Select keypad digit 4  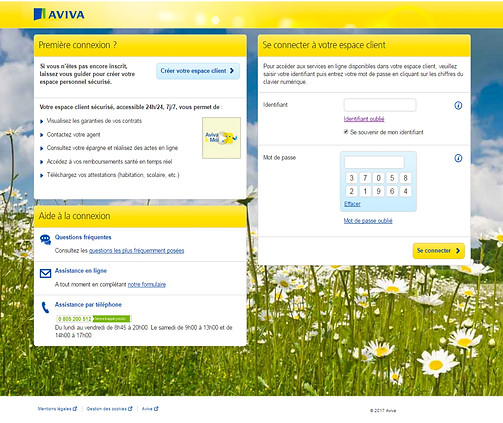tap(405, 191)
